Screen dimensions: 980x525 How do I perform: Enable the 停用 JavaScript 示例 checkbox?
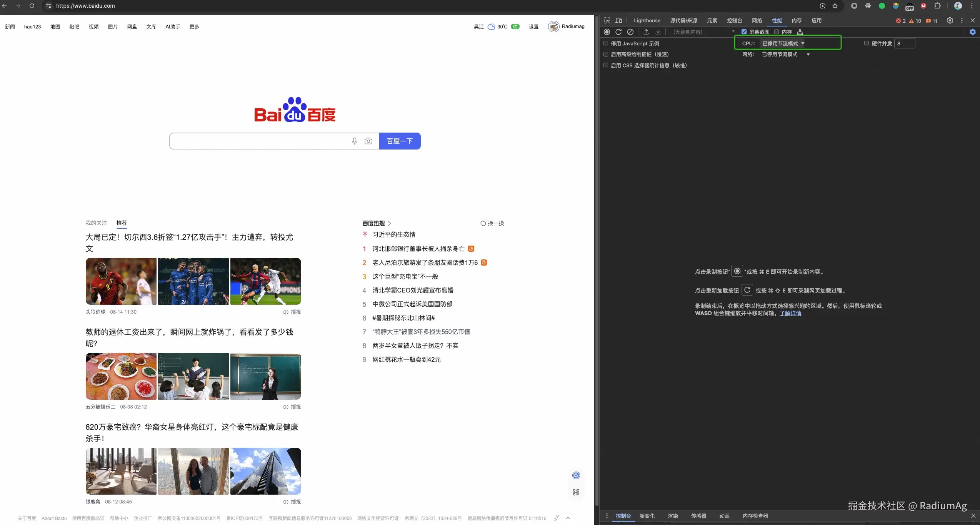(x=606, y=43)
